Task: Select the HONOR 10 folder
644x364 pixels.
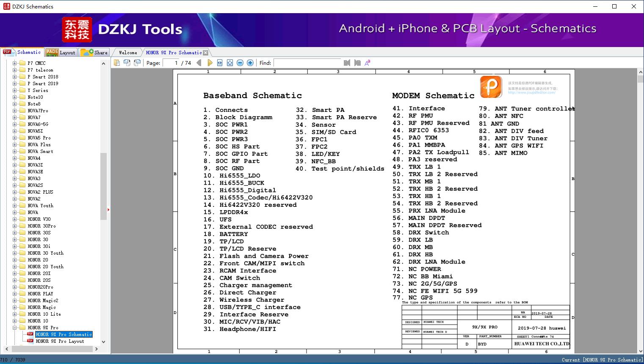Action: click(x=38, y=321)
